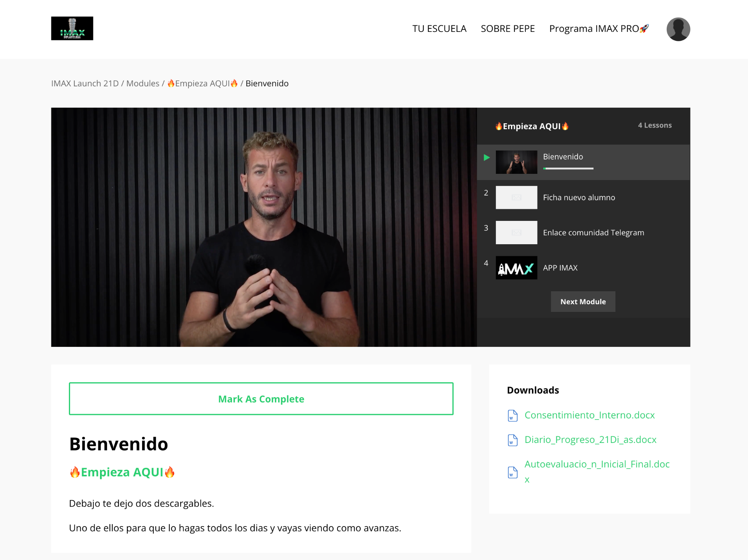The width and height of the screenshot is (748, 560).
Task: Open APP IMAX lesson thumbnail
Action: 516,268
